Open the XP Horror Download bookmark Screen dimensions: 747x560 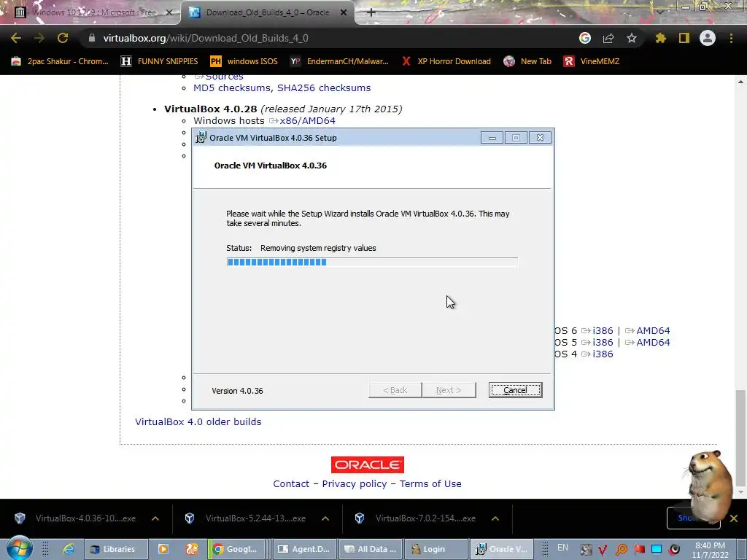[446, 61]
